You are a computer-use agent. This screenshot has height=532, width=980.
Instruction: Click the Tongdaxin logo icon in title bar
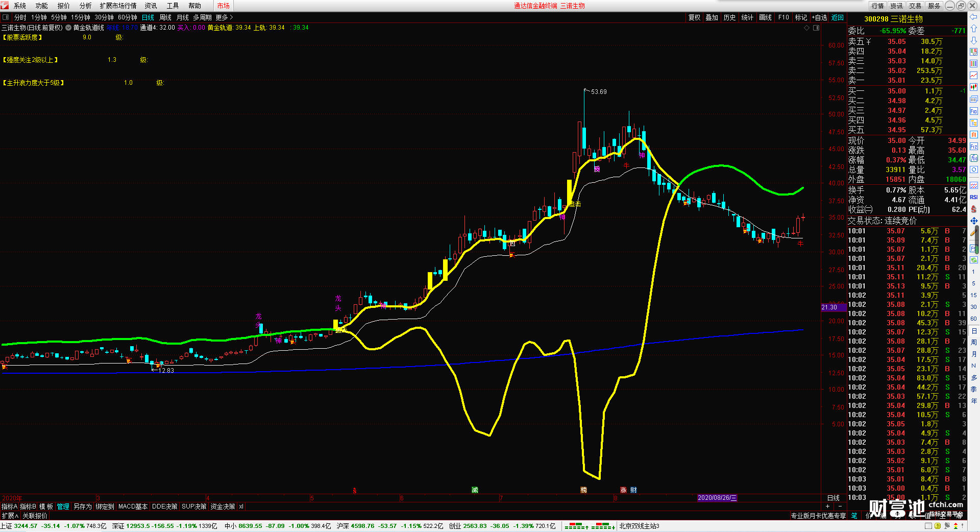coord(5,5)
